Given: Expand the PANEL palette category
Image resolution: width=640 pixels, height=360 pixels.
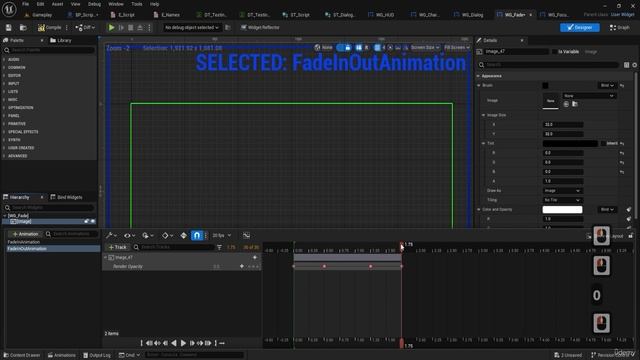Looking at the screenshot, I should point(13,116).
